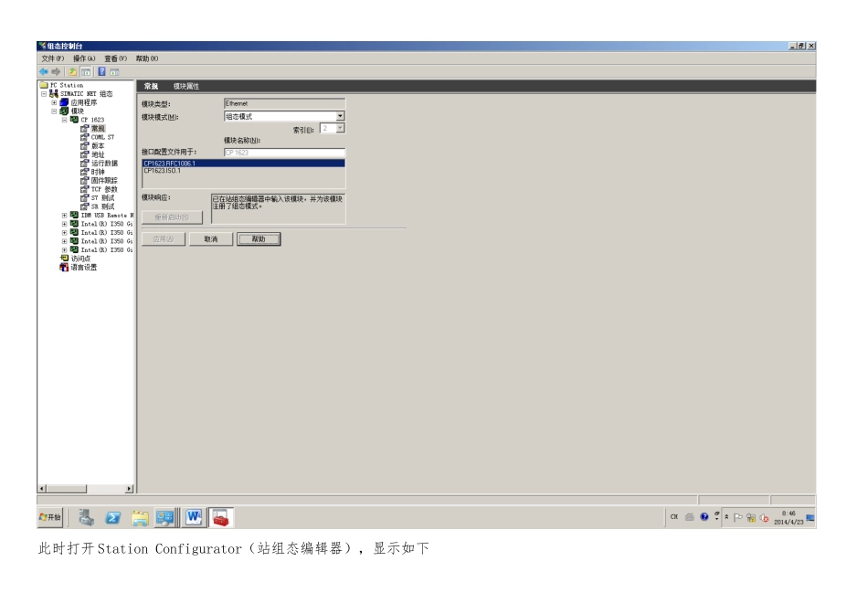Expand the 应用程序 tree node
This screenshot has width=868, height=614.
[54, 102]
